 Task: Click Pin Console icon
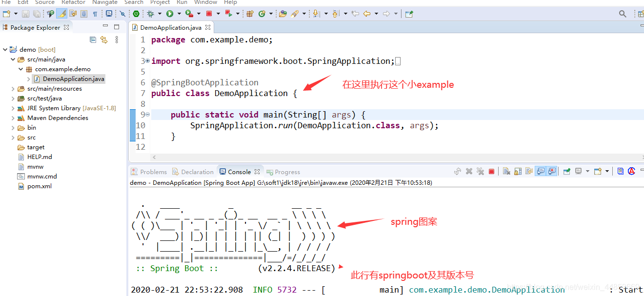pos(567,171)
